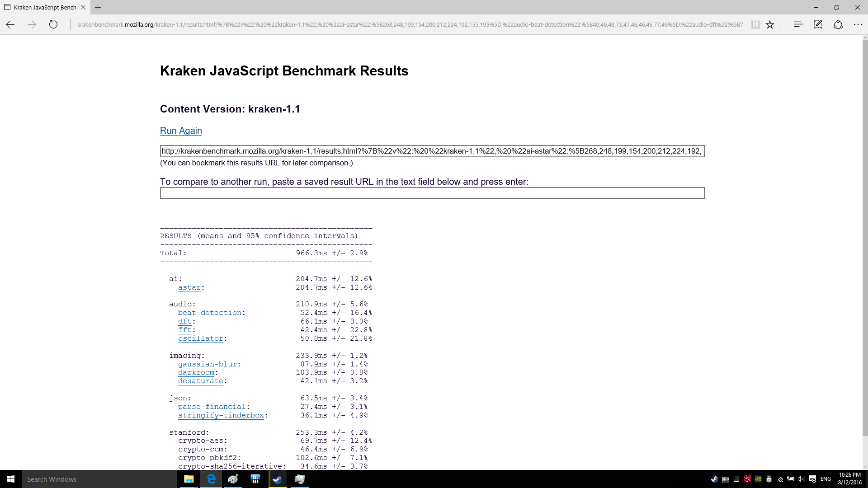Add page to favorites star
868x488 pixels.
pos(770,25)
